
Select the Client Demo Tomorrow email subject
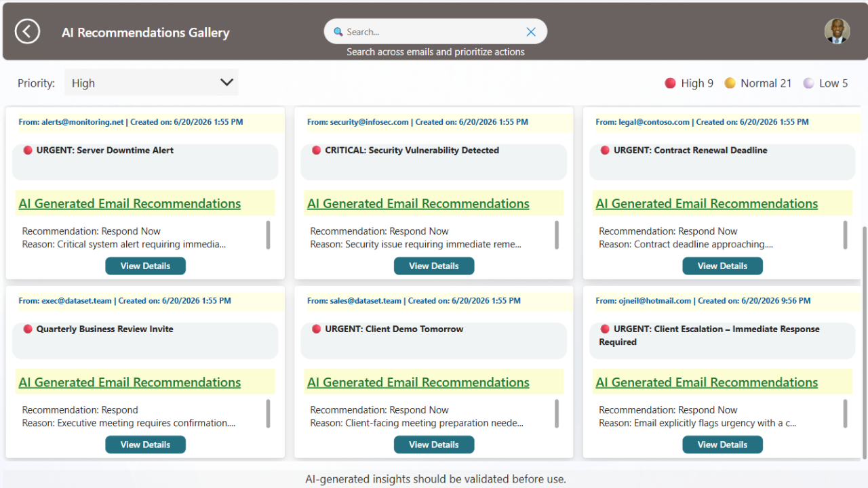coord(394,329)
